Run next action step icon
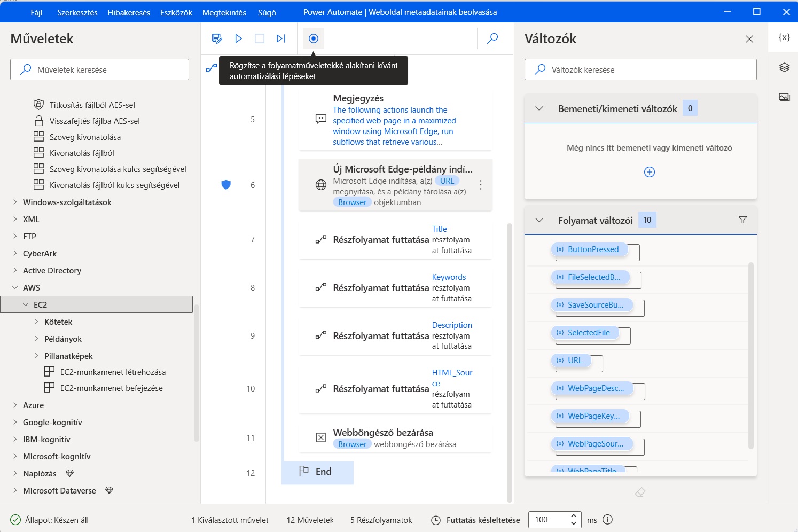The width and height of the screenshot is (798, 532). 281,38
